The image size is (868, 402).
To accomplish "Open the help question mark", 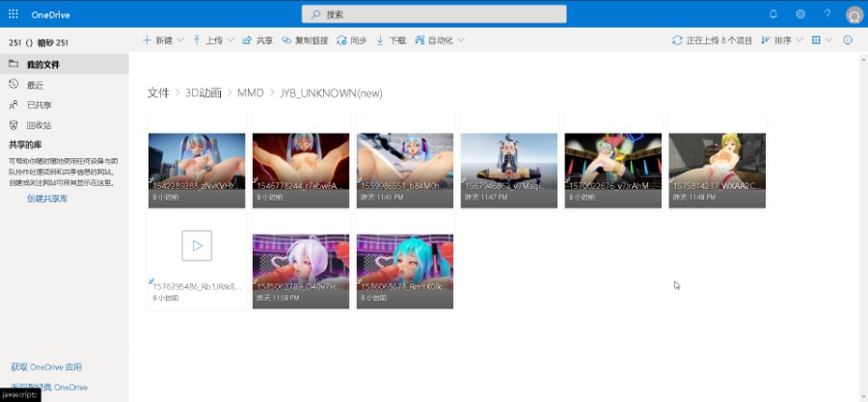I will pyautogui.click(x=827, y=14).
